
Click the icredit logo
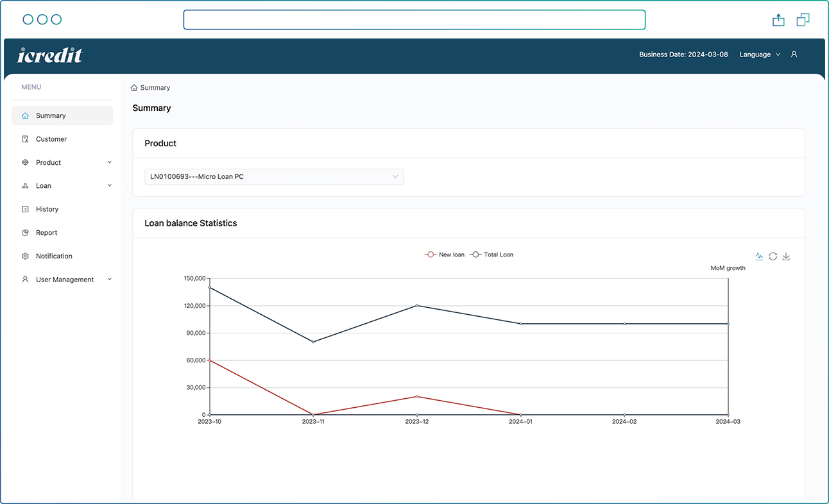coord(50,55)
